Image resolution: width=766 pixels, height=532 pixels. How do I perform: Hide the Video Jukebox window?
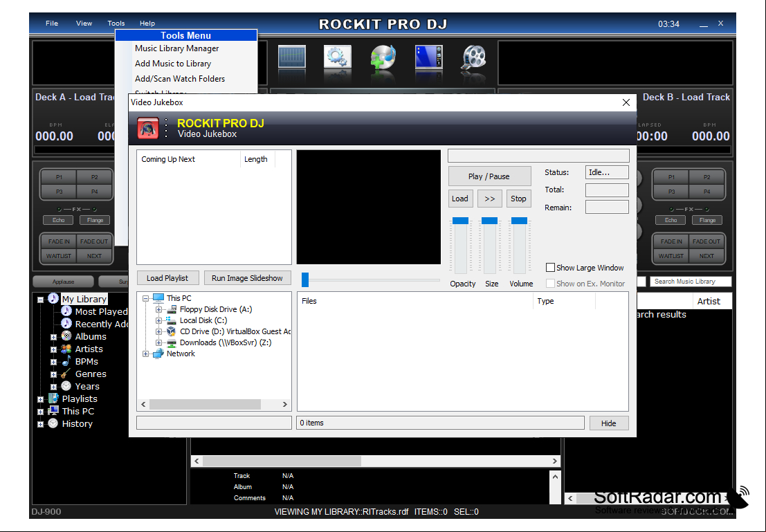tap(609, 423)
